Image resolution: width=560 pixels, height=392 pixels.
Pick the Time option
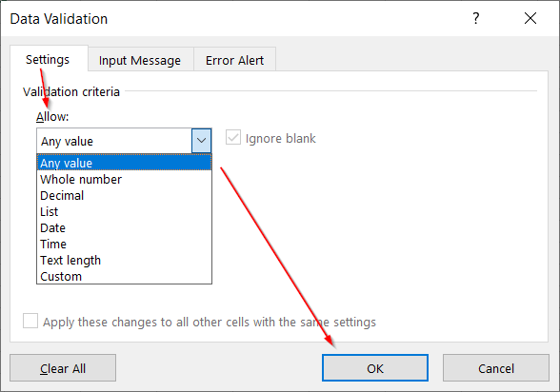click(x=124, y=244)
